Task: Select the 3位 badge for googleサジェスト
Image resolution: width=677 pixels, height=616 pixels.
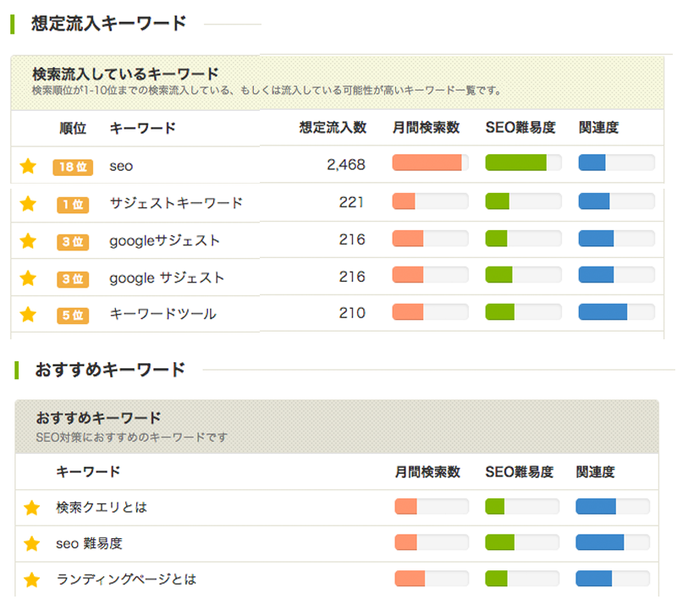Action: tap(71, 241)
